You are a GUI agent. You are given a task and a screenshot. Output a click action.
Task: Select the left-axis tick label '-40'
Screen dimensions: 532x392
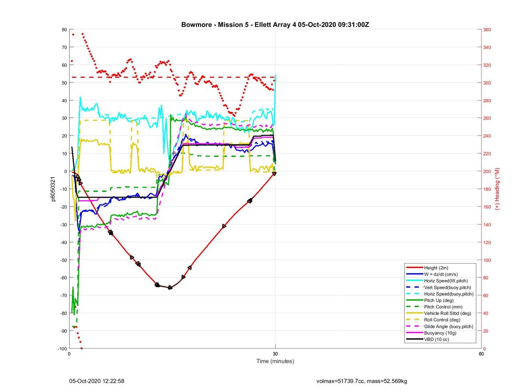click(x=64, y=242)
